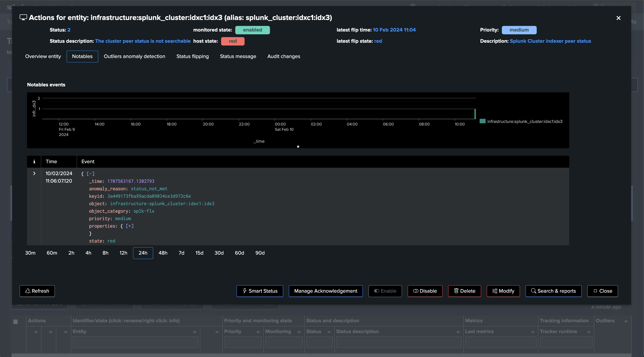Change the time range to 60d

(x=240, y=253)
